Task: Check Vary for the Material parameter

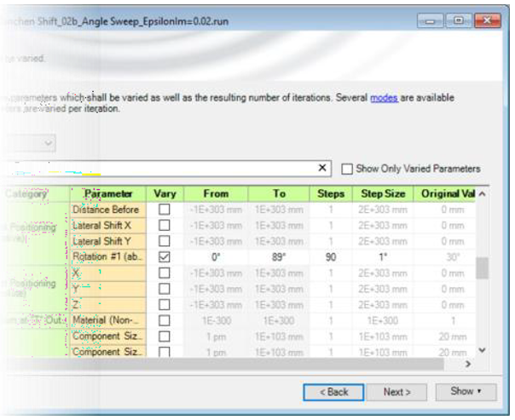Action: [165, 320]
